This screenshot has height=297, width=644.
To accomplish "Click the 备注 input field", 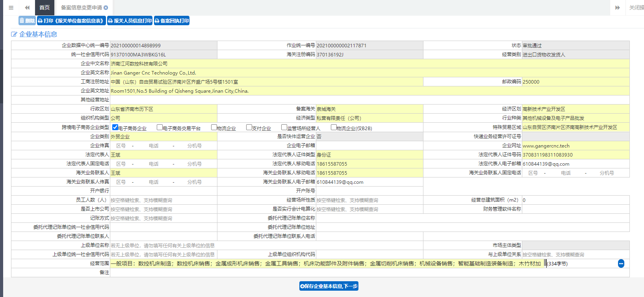I will (x=370, y=273).
